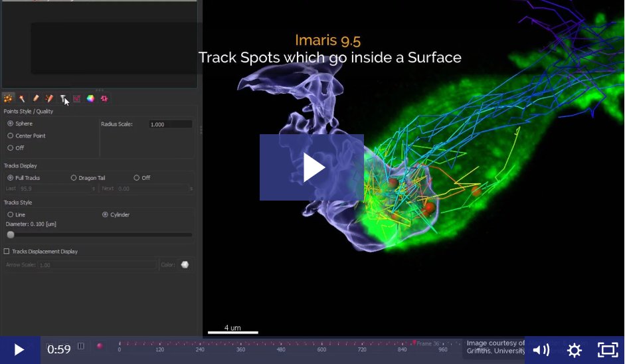Select the pencil Draw tab icon

click(35, 98)
